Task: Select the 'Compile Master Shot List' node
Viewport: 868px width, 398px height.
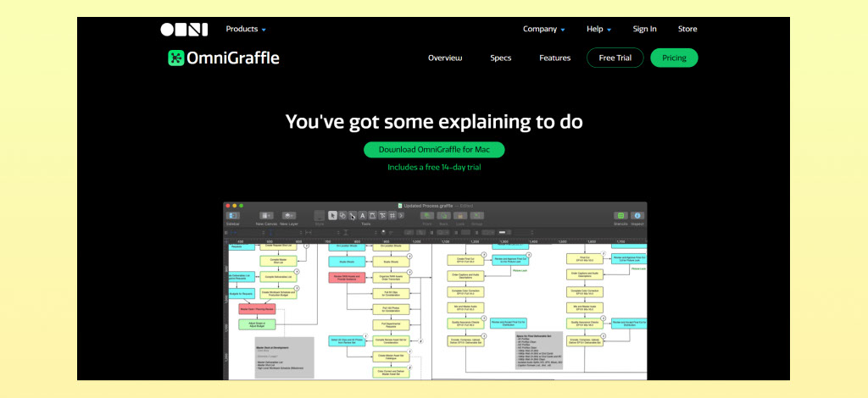Action: click(x=278, y=261)
